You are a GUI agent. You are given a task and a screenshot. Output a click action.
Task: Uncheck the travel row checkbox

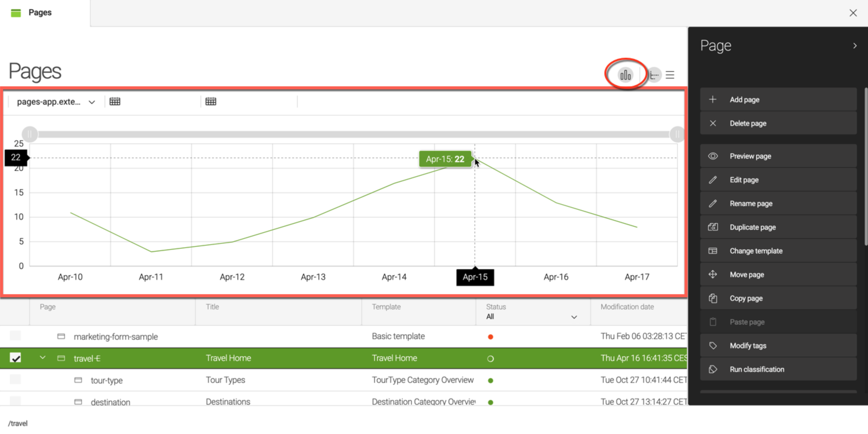click(x=15, y=357)
